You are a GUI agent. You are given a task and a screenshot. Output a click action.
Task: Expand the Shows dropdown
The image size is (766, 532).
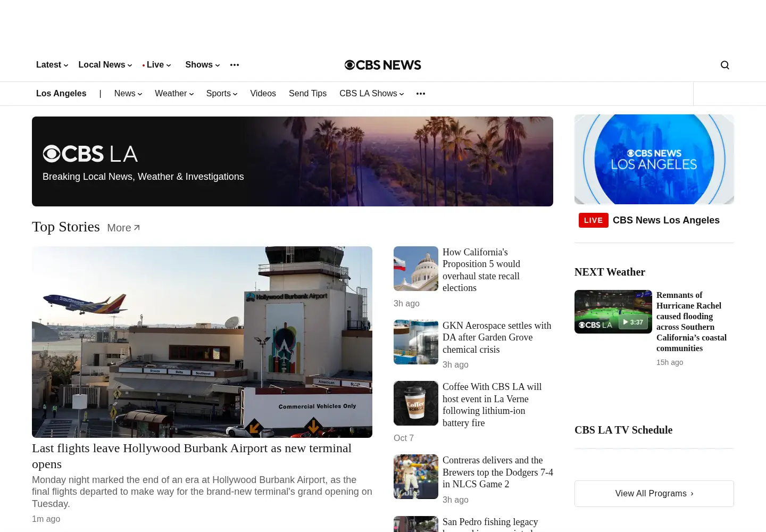tap(203, 65)
